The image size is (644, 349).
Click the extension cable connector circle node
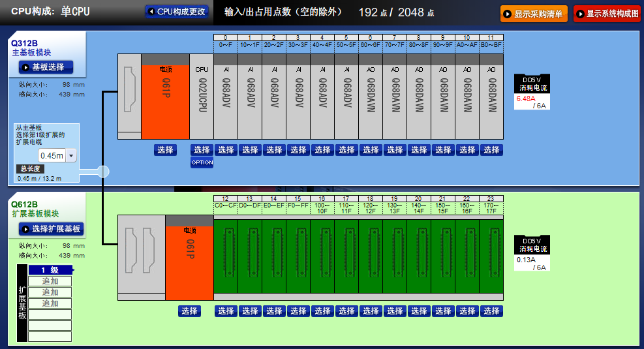(x=103, y=172)
